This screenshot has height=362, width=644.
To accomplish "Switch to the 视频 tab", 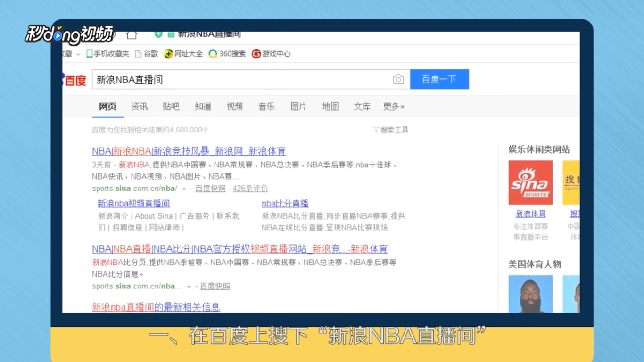I will (235, 107).
